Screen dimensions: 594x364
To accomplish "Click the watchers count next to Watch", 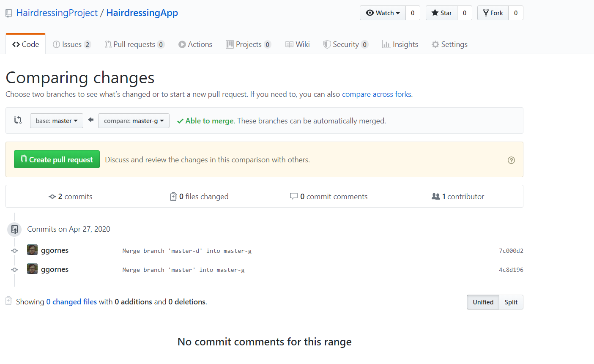I will coord(413,13).
